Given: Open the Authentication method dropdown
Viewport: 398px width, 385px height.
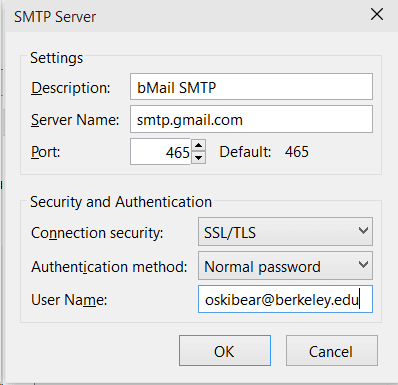Looking at the screenshot, I should (x=285, y=266).
